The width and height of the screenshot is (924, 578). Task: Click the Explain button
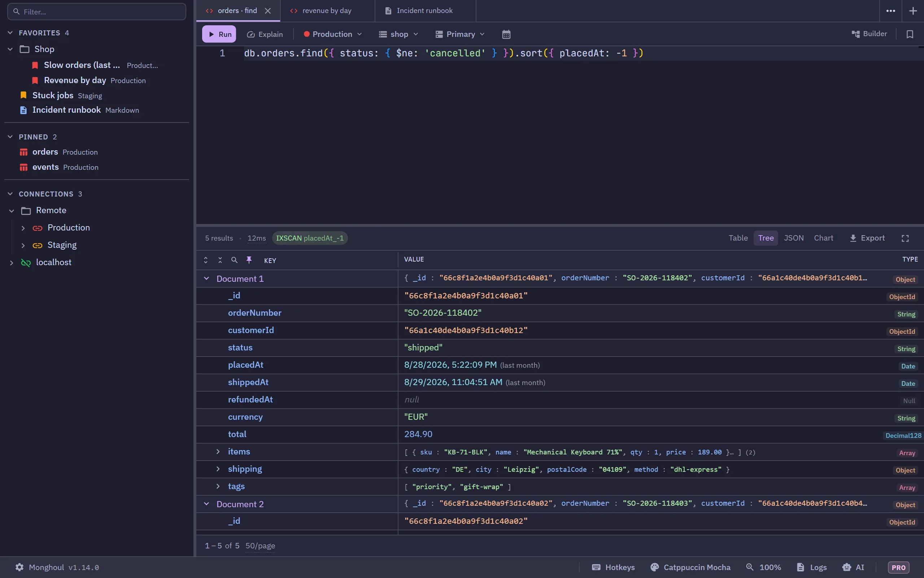click(265, 34)
